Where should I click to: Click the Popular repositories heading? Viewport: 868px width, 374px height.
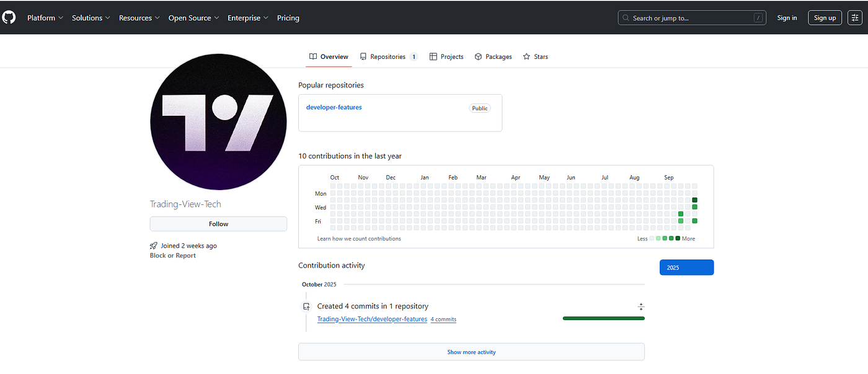[331, 85]
